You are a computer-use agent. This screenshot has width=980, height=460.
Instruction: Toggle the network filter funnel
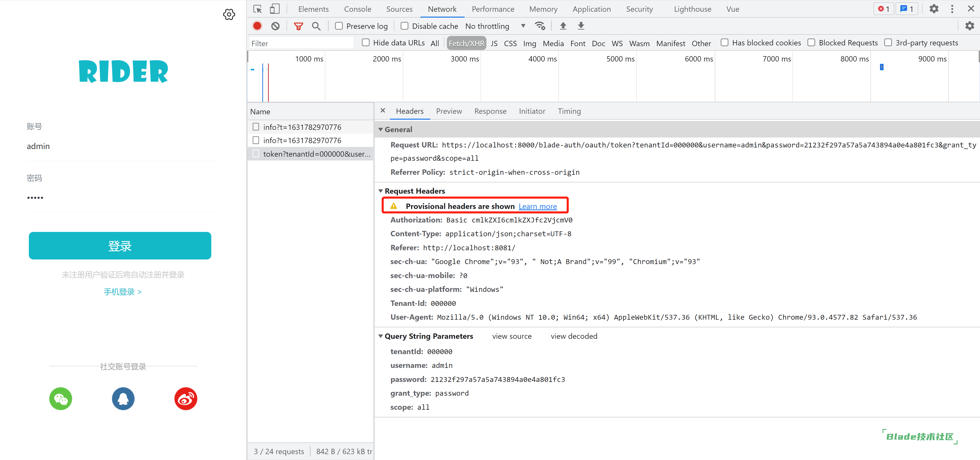click(299, 26)
